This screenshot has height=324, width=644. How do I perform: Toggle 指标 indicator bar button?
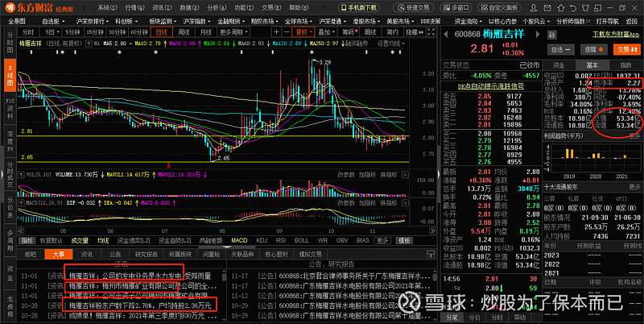pyautogui.click(x=28, y=240)
